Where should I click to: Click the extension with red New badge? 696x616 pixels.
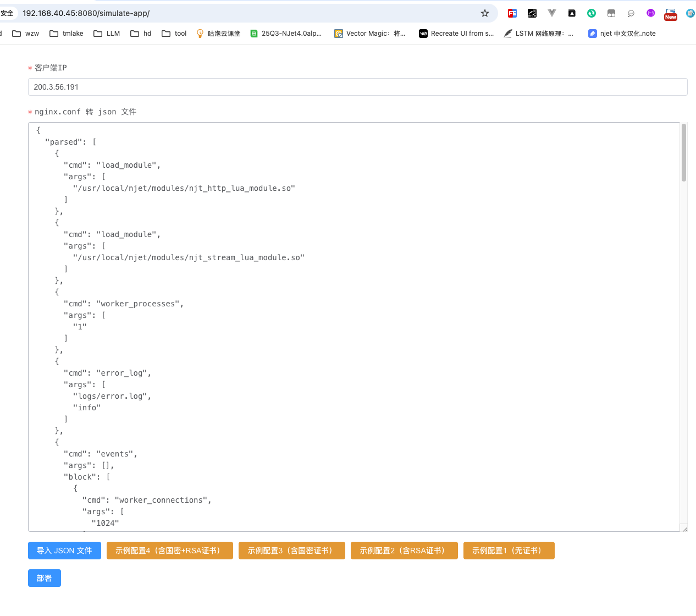(671, 14)
